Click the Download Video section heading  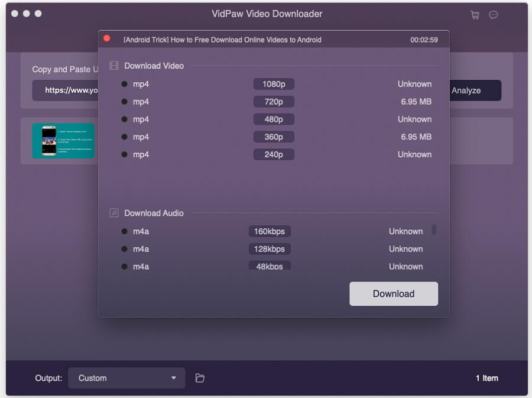point(154,66)
